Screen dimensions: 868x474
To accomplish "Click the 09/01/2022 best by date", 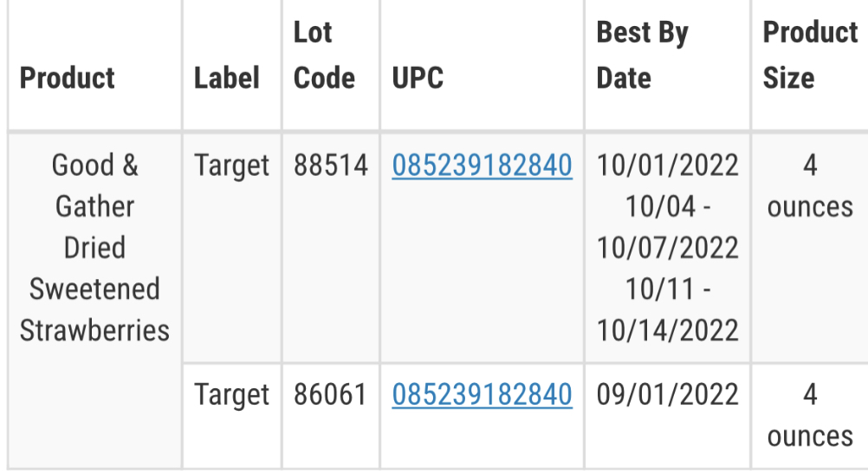I will (668, 395).
